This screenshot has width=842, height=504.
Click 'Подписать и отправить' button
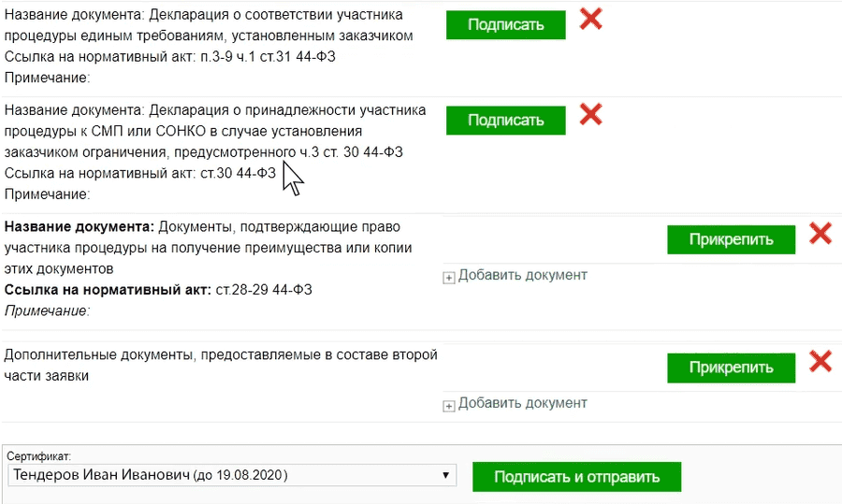coord(576,477)
